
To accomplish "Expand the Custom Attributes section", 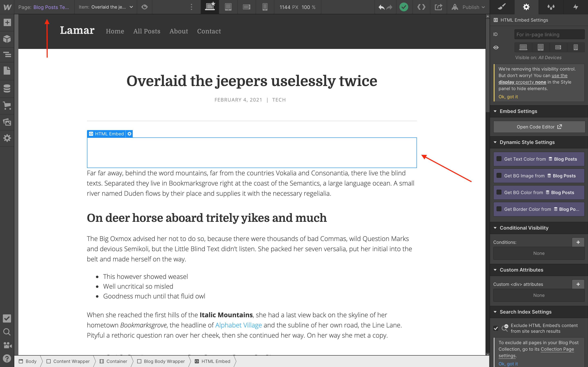I will click(x=521, y=270).
